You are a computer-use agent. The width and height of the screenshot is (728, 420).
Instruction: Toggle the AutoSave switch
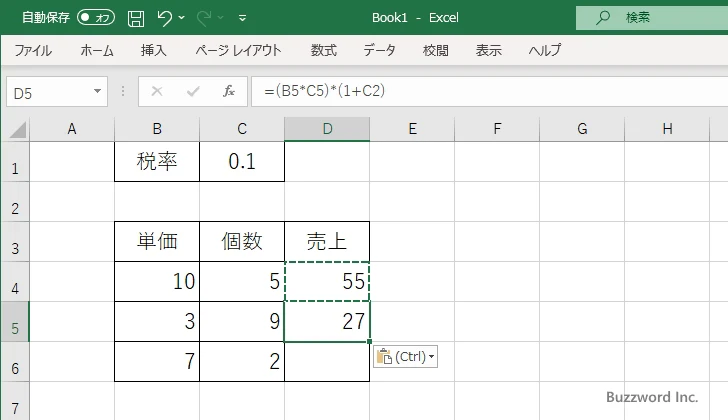(96, 18)
